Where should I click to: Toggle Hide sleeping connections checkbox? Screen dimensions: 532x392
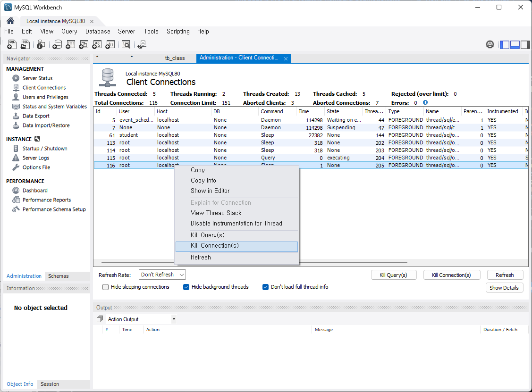pos(106,287)
